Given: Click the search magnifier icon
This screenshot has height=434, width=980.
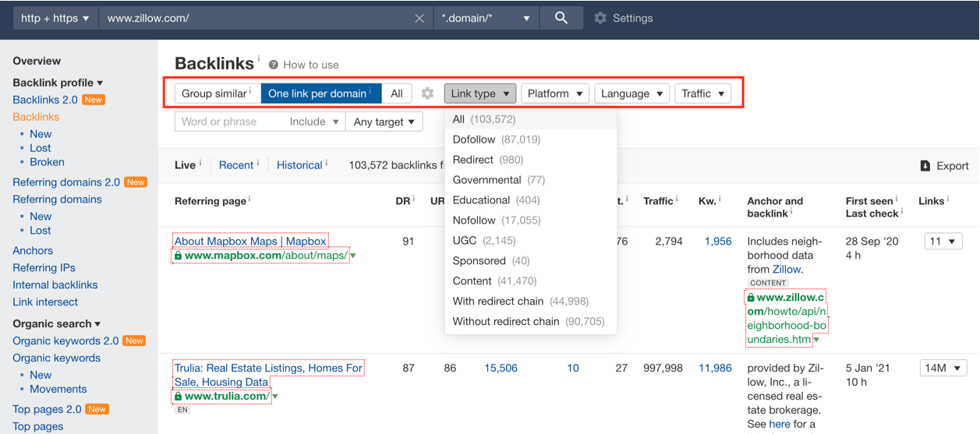Looking at the screenshot, I should pos(561,18).
